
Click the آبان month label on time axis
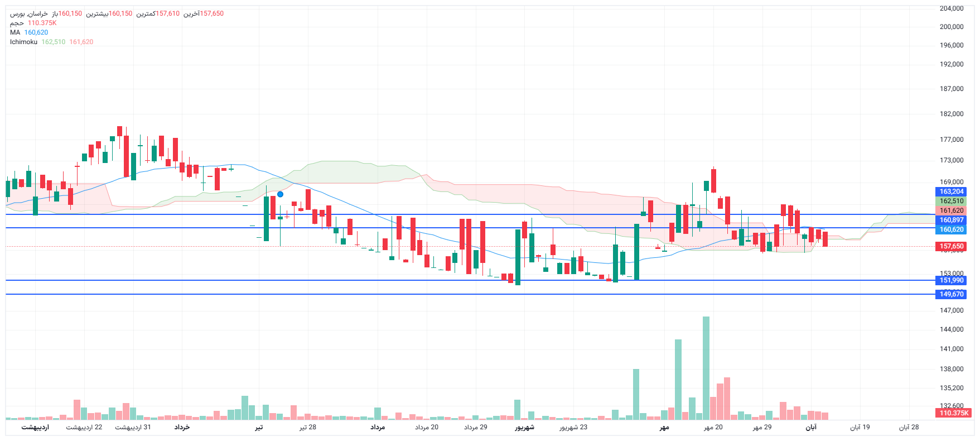(810, 427)
